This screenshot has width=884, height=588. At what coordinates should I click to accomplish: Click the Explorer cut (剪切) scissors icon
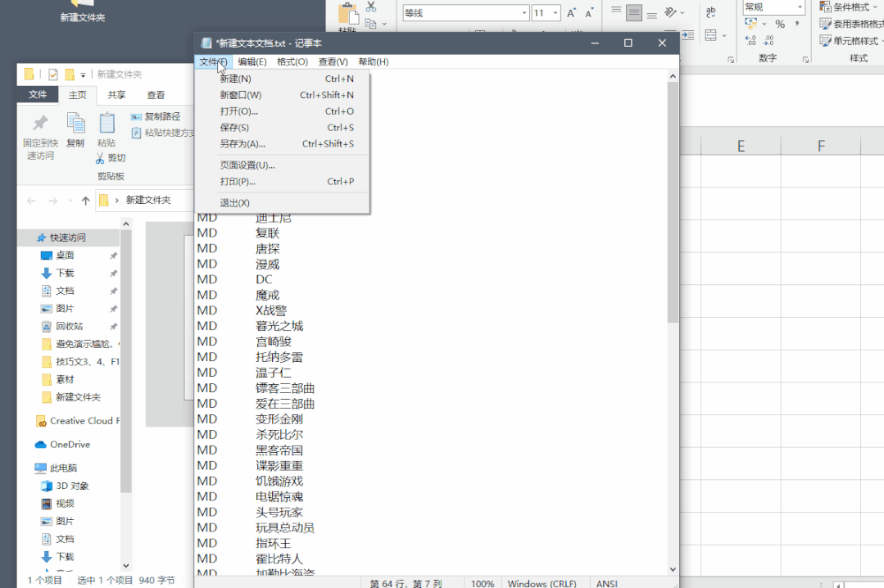point(101,158)
